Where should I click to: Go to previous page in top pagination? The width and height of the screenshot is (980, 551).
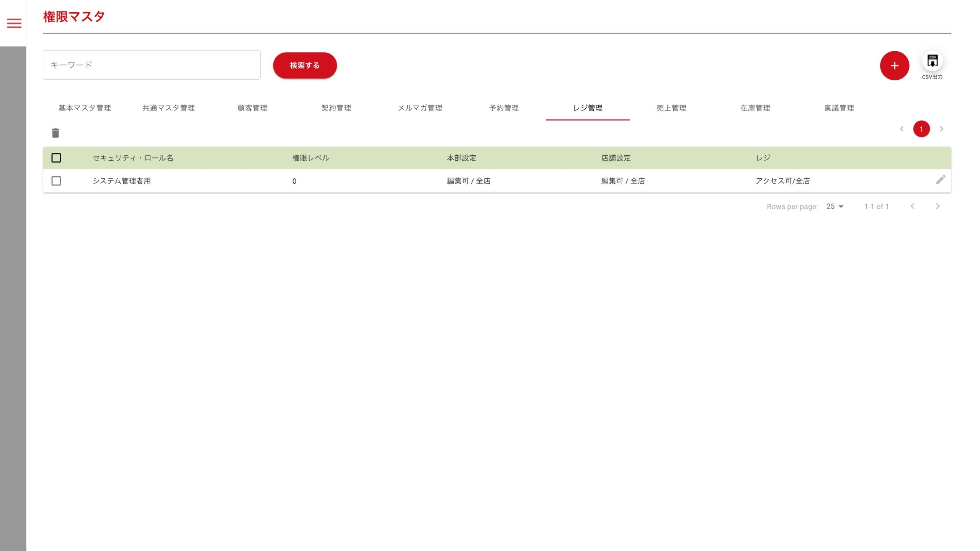coord(902,129)
